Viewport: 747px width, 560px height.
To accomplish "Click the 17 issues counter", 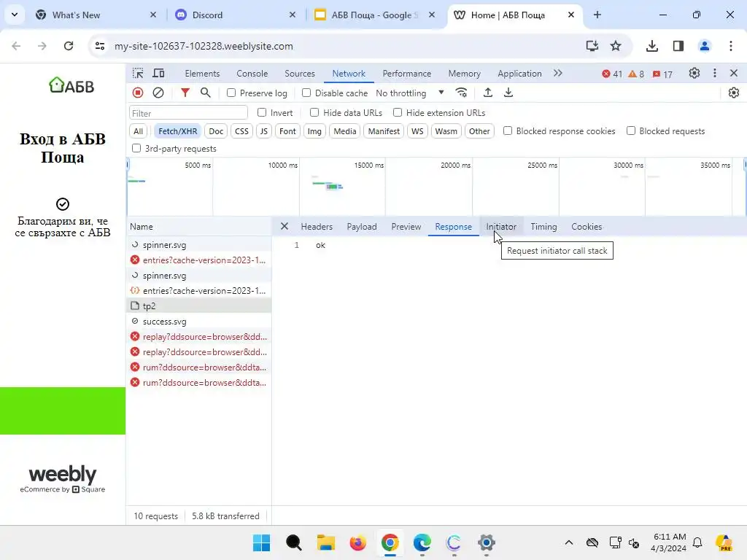I will click(662, 74).
